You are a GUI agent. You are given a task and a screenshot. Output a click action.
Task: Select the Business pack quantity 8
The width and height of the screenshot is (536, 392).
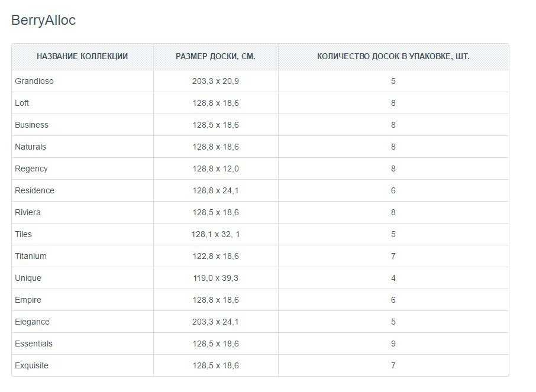tap(393, 125)
